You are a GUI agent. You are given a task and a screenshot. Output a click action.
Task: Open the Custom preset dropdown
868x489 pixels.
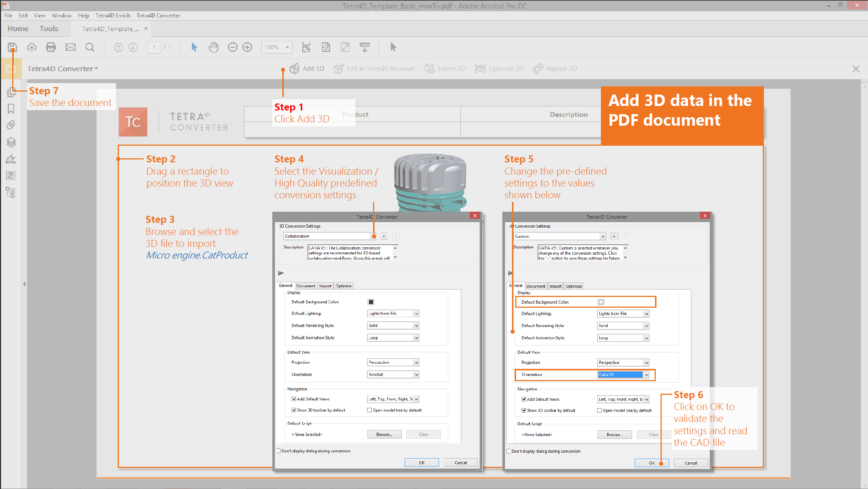[560, 236]
